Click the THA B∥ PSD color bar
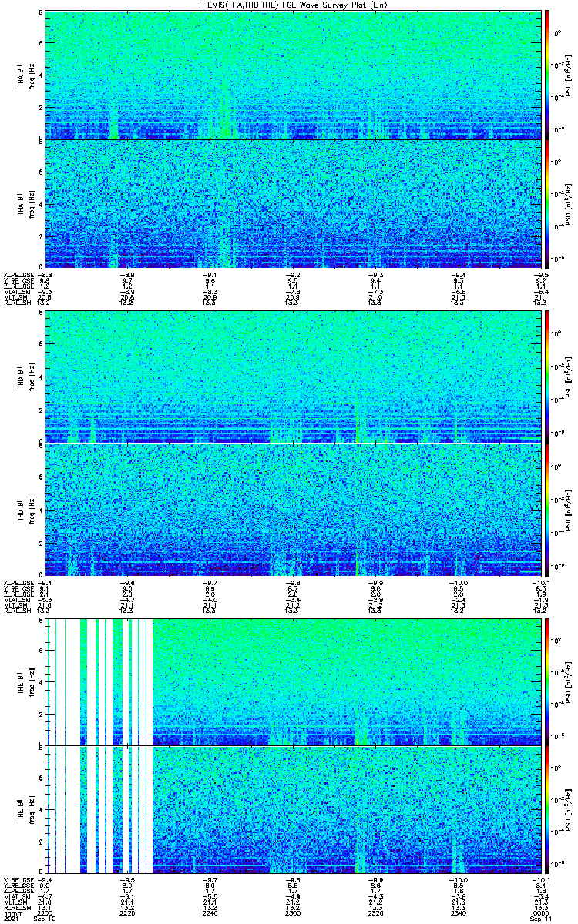The image size is (578, 924). pyautogui.click(x=547, y=203)
